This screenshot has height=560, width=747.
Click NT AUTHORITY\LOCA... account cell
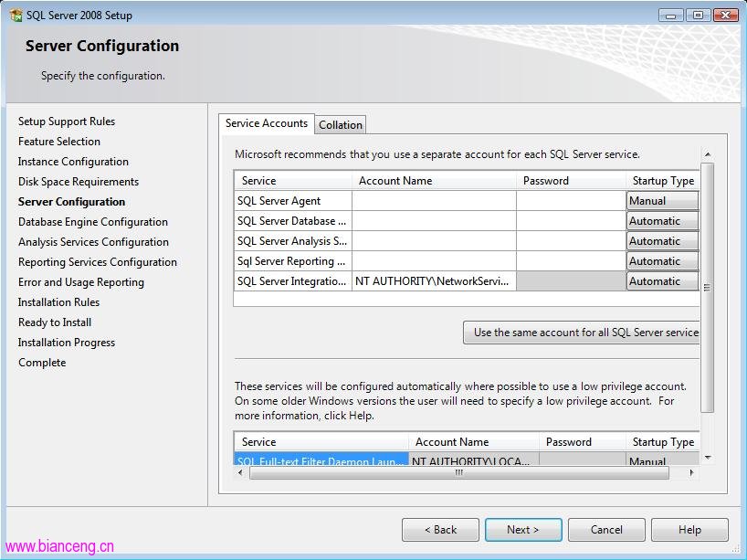pos(474,460)
